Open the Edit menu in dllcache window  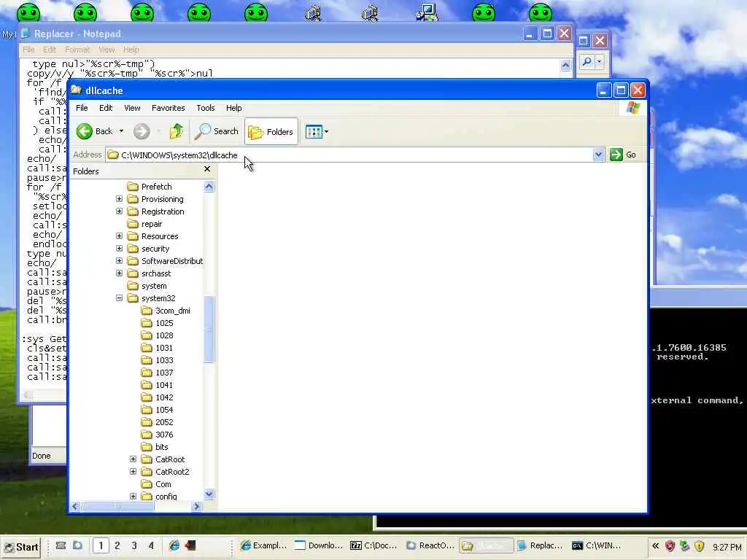106,108
